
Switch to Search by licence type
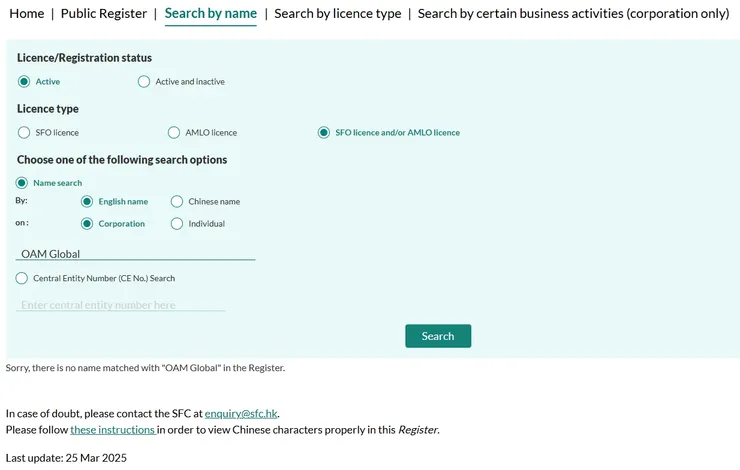click(337, 13)
